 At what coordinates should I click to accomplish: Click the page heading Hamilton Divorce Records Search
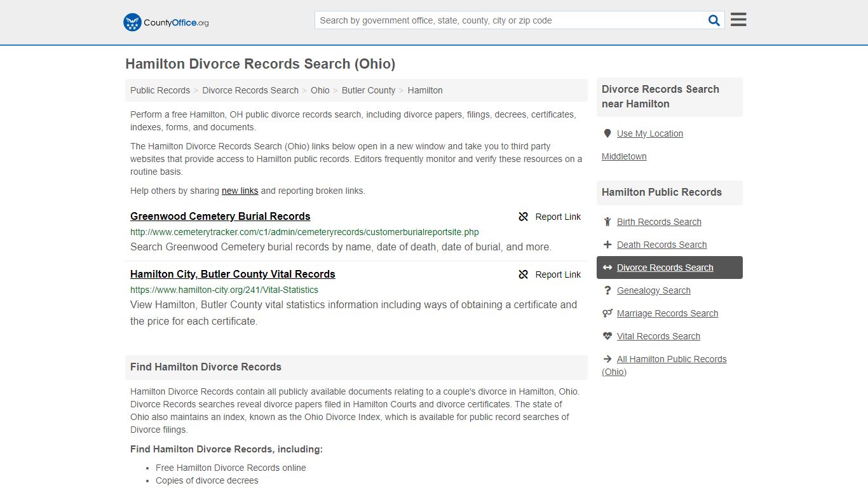tap(261, 64)
